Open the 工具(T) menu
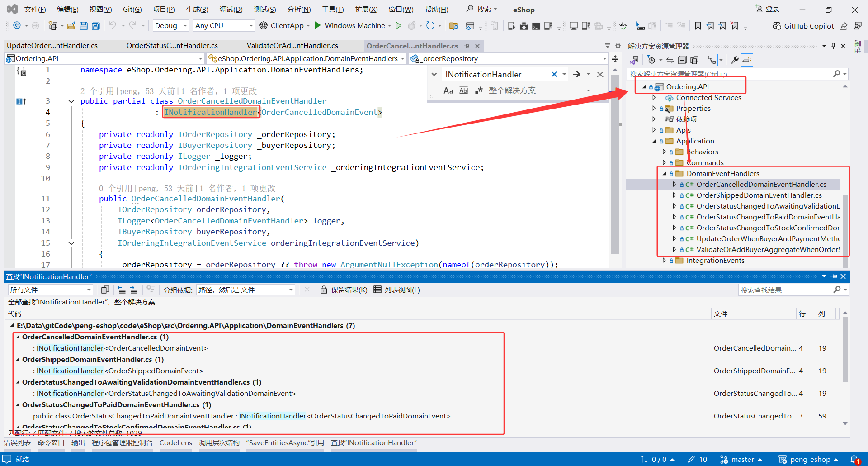The width and height of the screenshot is (868, 466). pos(333,10)
